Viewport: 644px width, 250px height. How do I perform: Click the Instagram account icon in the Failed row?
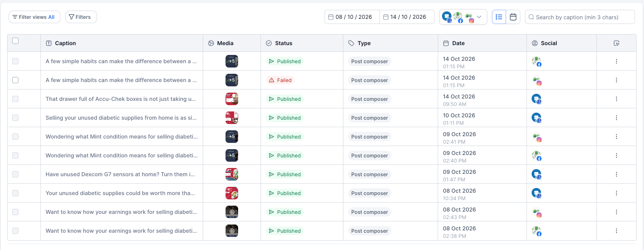pos(537,80)
